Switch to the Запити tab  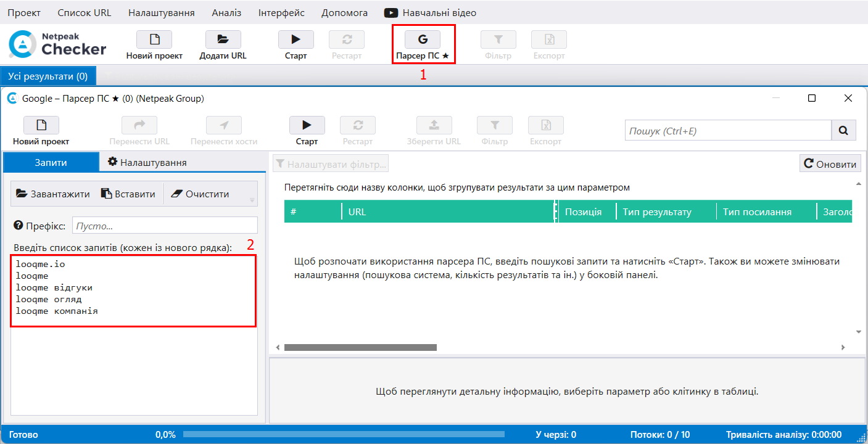coord(51,162)
